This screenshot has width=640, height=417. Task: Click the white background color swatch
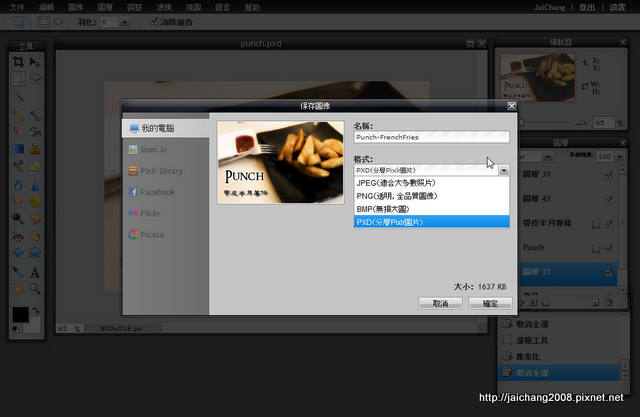click(x=33, y=325)
